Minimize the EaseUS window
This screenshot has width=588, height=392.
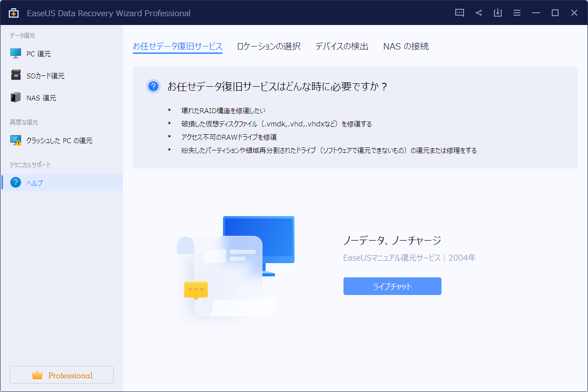click(536, 13)
